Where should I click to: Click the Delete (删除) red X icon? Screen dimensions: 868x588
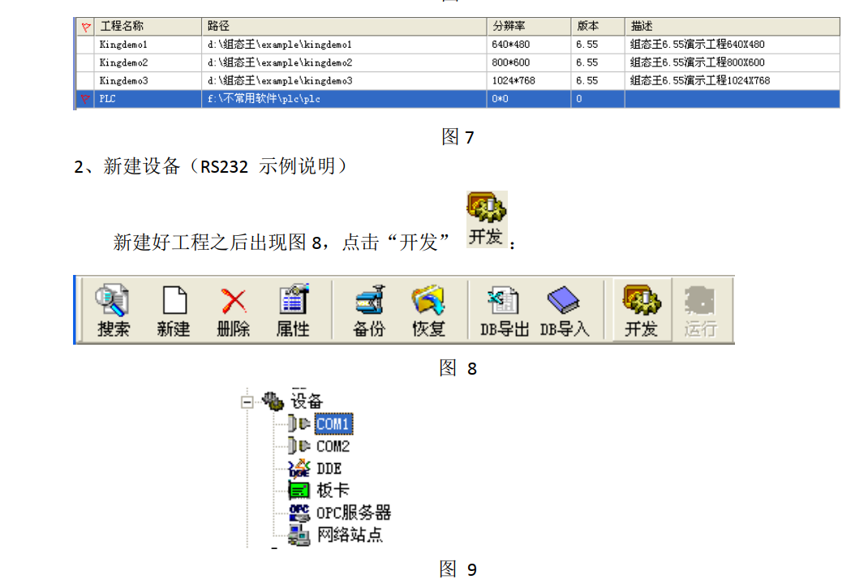pyautogui.click(x=234, y=311)
